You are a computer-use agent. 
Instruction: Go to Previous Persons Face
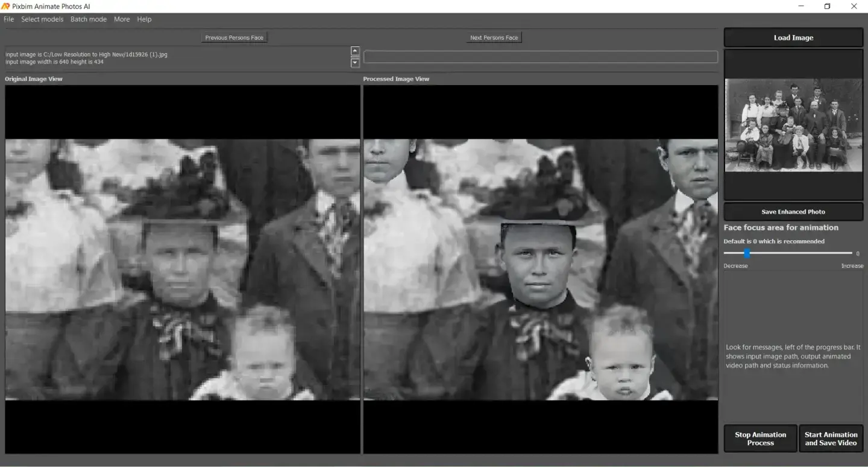[x=234, y=37]
